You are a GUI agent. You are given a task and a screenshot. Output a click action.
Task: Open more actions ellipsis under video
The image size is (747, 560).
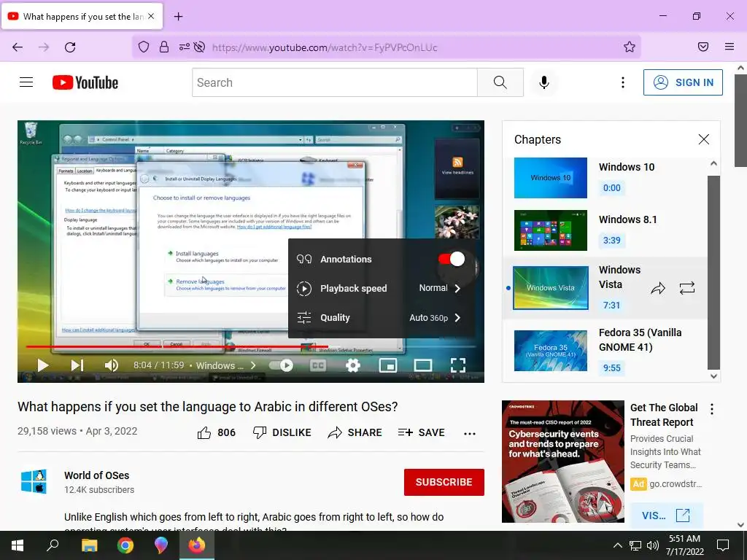tap(470, 433)
